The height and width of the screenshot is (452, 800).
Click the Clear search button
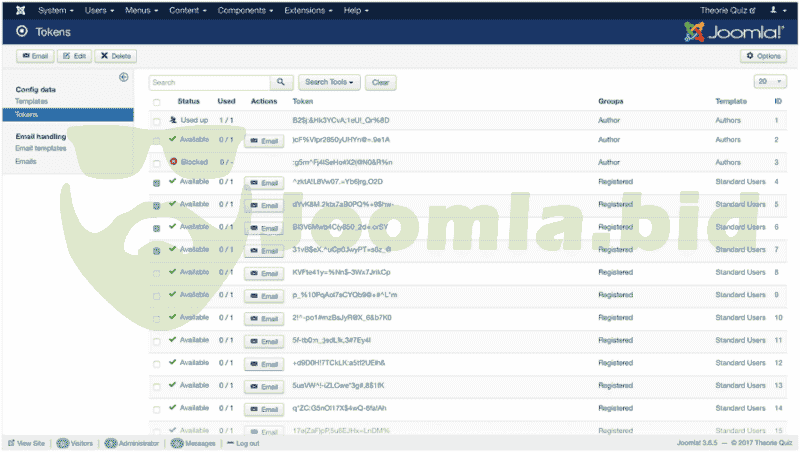point(380,82)
